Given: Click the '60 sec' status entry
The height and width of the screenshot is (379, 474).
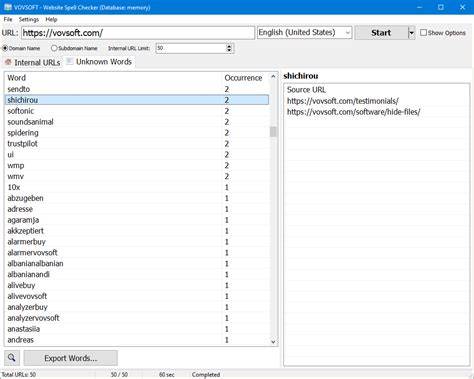Looking at the screenshot, I should pyautogui.click(x=167, y=375).
